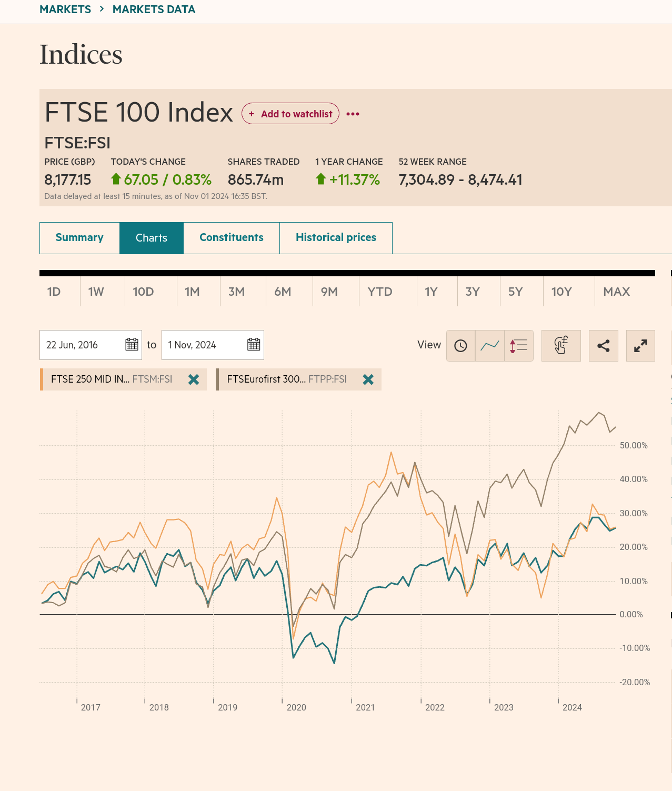Image resolution: width=672 pixels, height=791 pixels.
Task: Remove the FTSEurofirst 300 comparison
Action: (368, 379)
